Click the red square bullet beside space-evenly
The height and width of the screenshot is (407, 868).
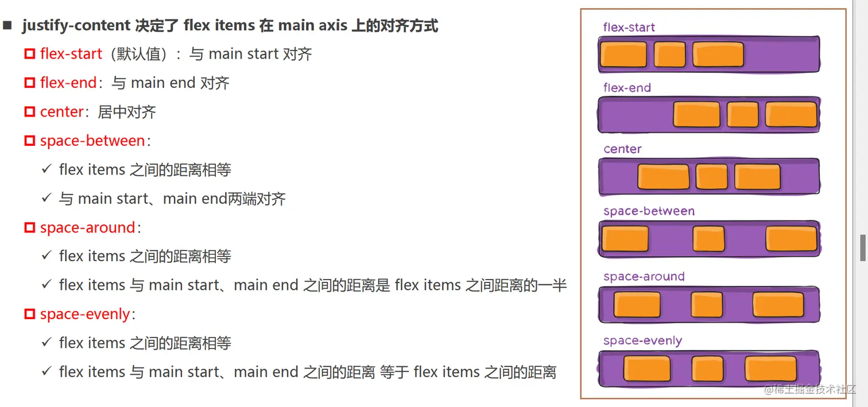tap(30, 315)
